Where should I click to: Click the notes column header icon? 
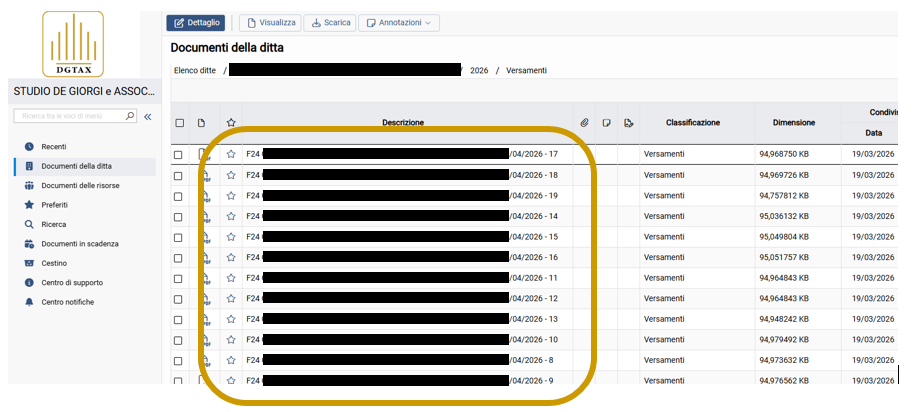(606, 122)
